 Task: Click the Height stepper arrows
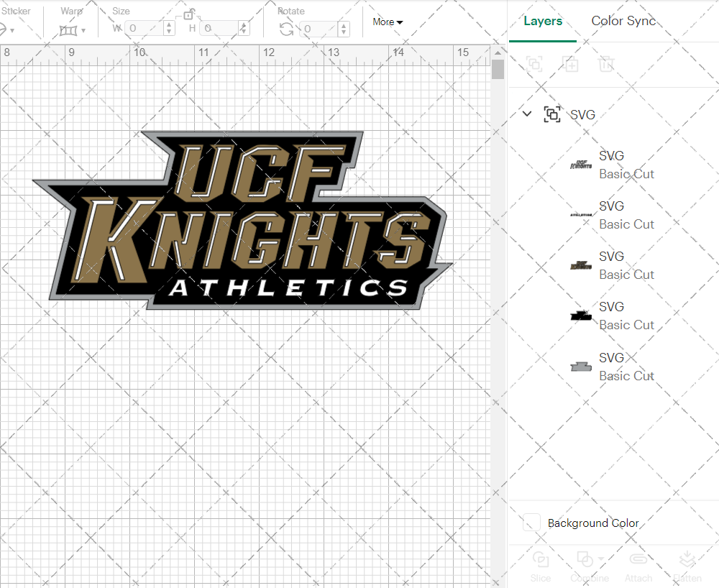244,29
